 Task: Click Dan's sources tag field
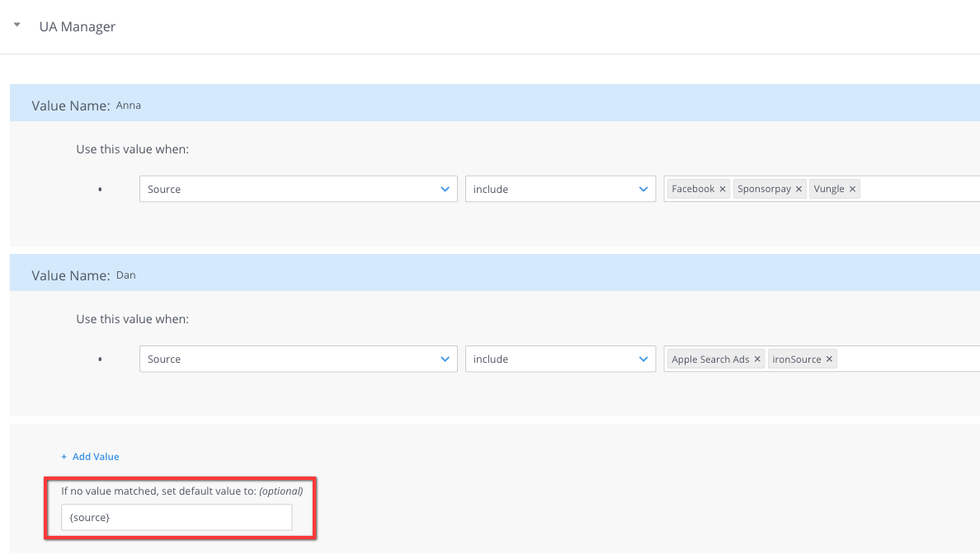(907, 359)
